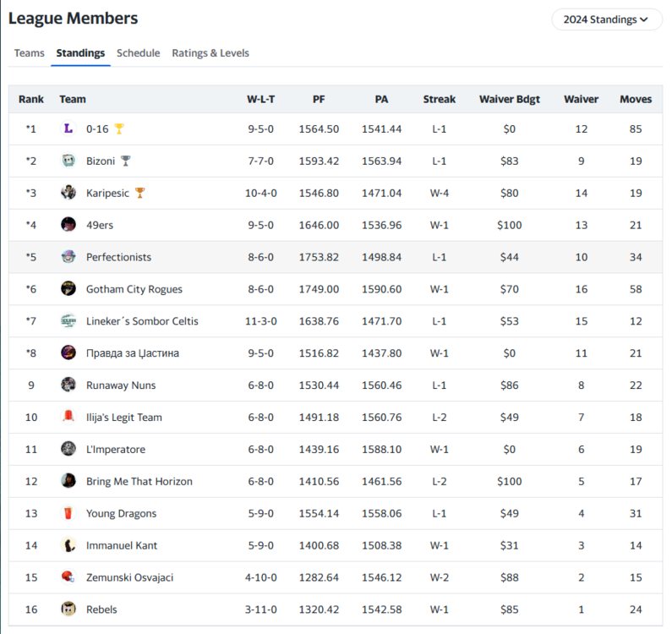Click the silver trophy next to Bizoni
This screenshot has height=634, width=672.
126,161
